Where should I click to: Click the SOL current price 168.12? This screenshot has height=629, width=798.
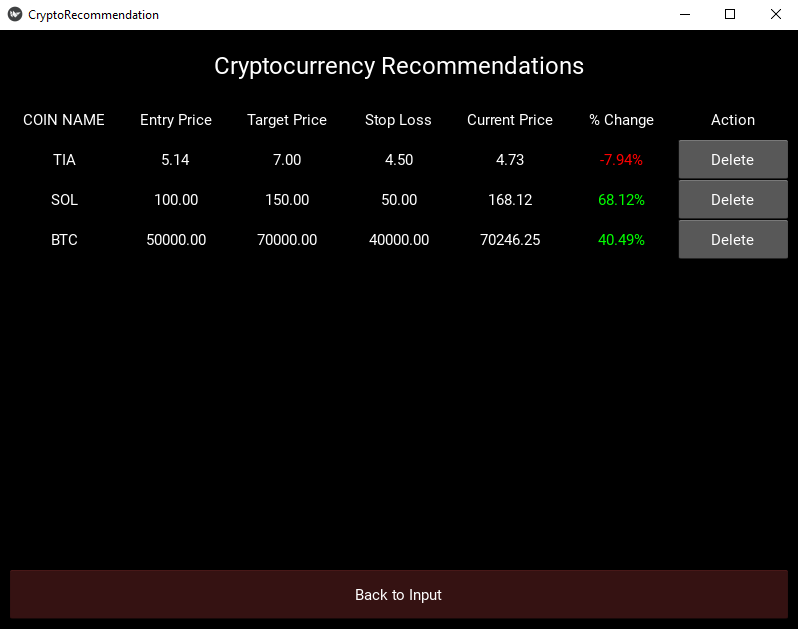pos(510,200)
